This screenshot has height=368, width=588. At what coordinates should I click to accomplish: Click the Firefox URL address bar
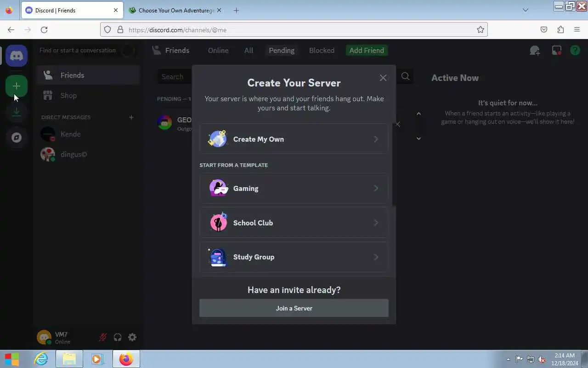[x=294, y=30]
